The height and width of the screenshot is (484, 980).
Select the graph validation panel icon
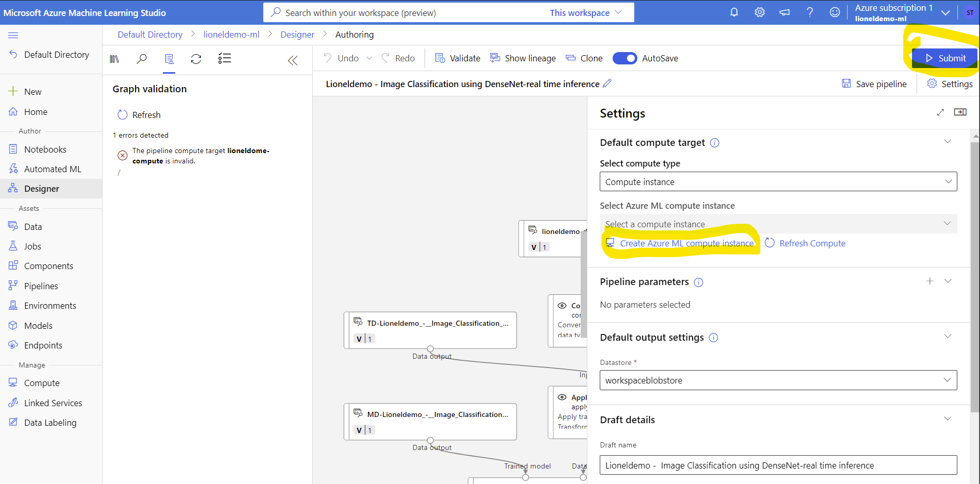coord(169,59)
